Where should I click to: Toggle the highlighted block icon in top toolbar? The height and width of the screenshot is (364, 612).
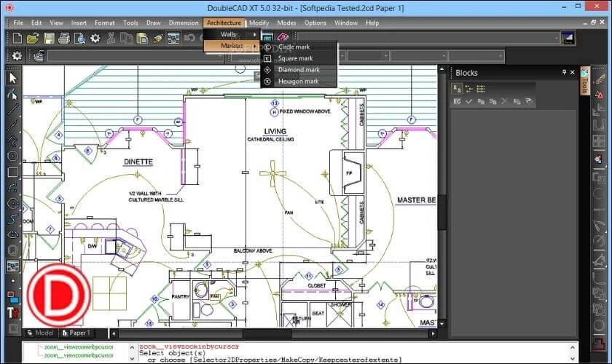pyautogui.click(x=173, y=38)
